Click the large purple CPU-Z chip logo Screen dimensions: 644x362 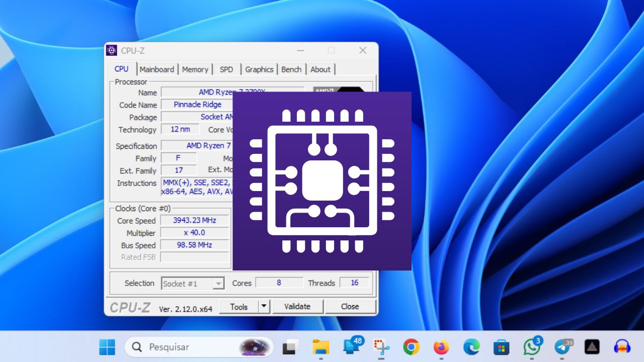click(322, 181)
